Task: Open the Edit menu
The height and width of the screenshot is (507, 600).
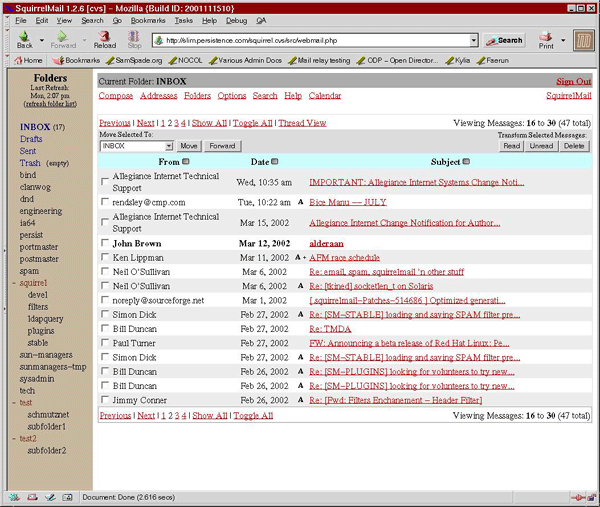Action: (42, 21)
